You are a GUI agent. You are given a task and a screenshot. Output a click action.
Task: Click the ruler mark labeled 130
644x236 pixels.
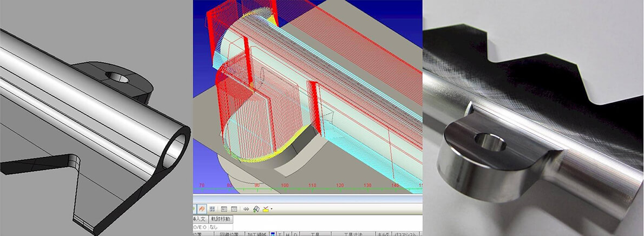coord(367,186)
